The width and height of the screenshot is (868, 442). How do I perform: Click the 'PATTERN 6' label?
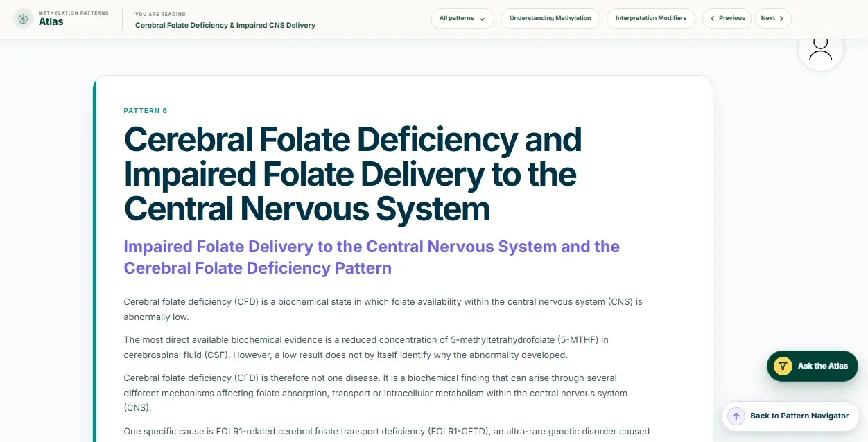point(146,111)
